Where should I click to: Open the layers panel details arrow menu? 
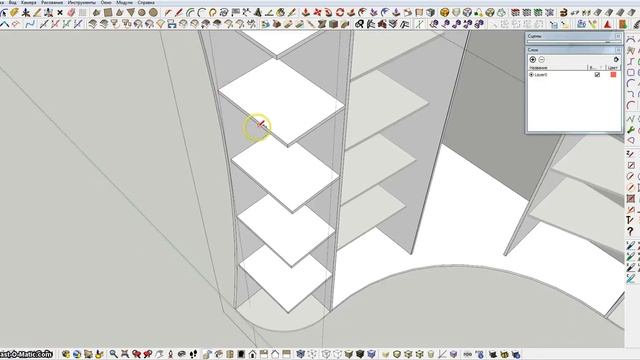(x=616, y=60)
